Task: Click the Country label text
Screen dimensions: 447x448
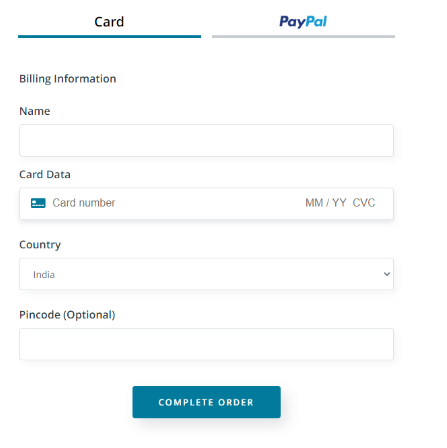Action: 40,245
